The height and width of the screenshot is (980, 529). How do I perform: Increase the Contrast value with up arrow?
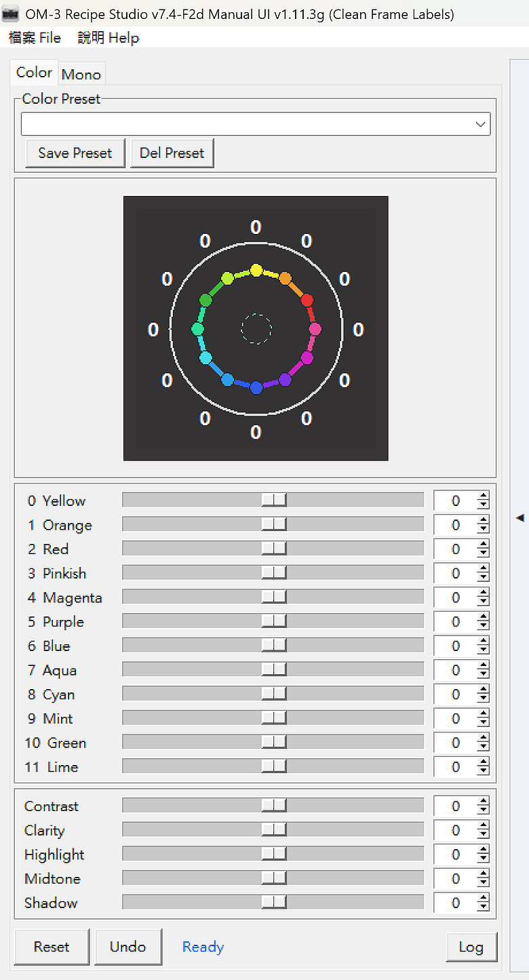pos(483,802)
